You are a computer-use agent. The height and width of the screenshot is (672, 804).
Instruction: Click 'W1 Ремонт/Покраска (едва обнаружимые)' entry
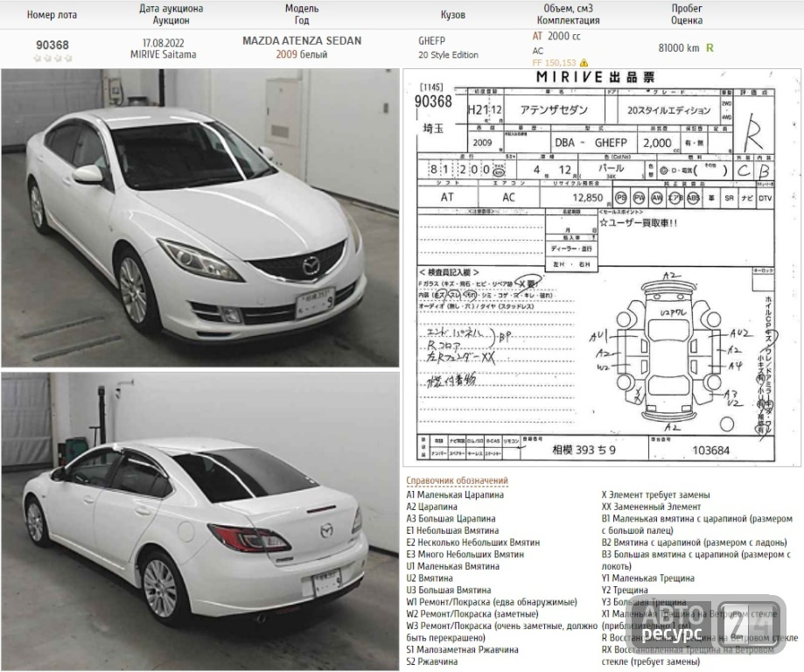point(492,602)
